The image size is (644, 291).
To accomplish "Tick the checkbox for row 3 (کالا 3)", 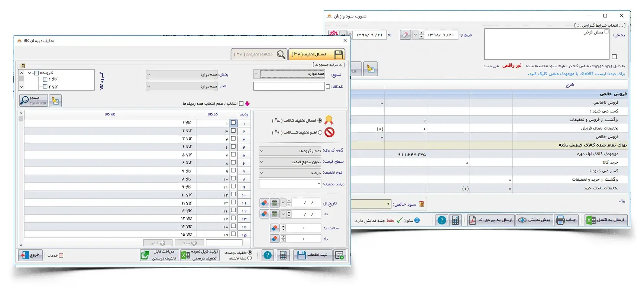I will pyautogui.click(x=233, y=139).
